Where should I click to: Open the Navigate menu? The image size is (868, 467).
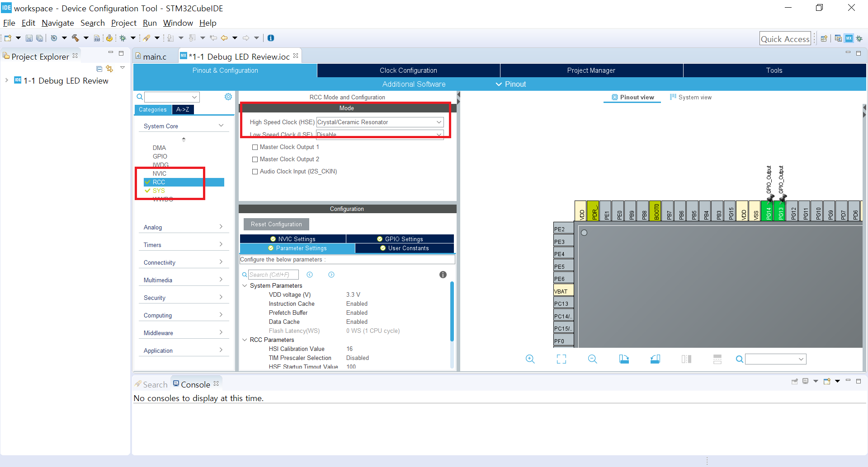(58, 23)
